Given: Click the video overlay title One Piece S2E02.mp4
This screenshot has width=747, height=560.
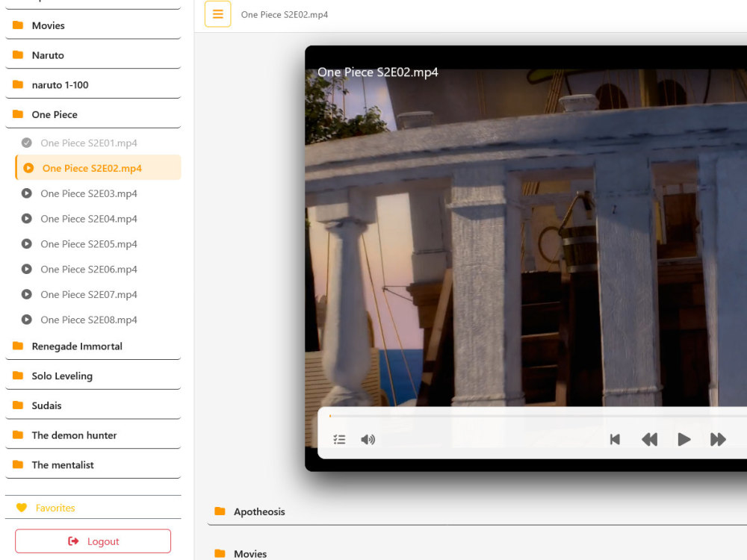Looking at the screenshot, I should point(378,72).
